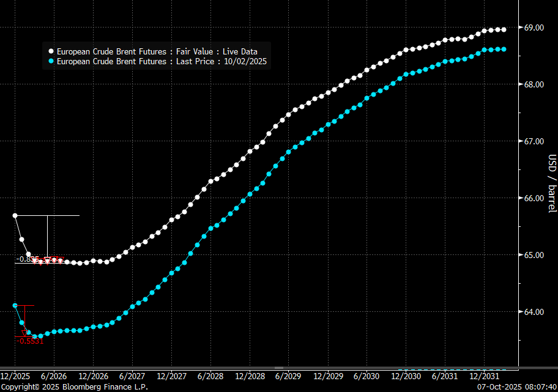Click the red -0.5531 change annotation label

[30, 341]
